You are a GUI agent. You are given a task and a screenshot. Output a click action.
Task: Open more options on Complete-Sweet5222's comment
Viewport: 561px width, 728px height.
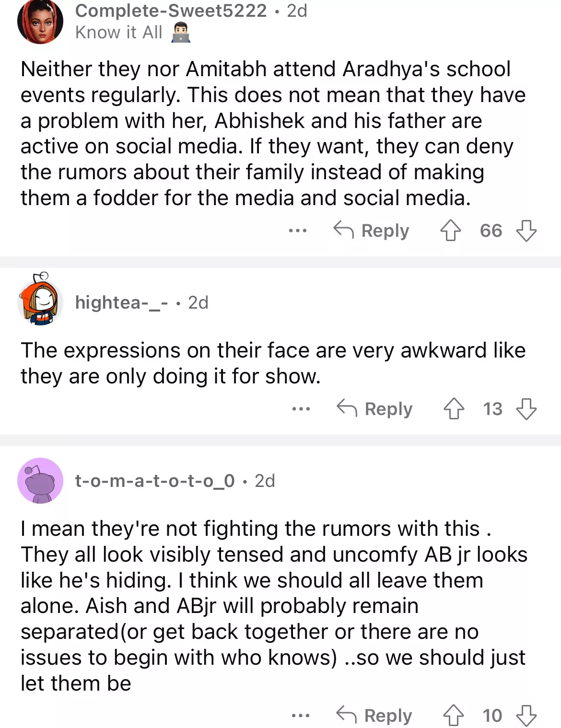(x=297, y=231)
